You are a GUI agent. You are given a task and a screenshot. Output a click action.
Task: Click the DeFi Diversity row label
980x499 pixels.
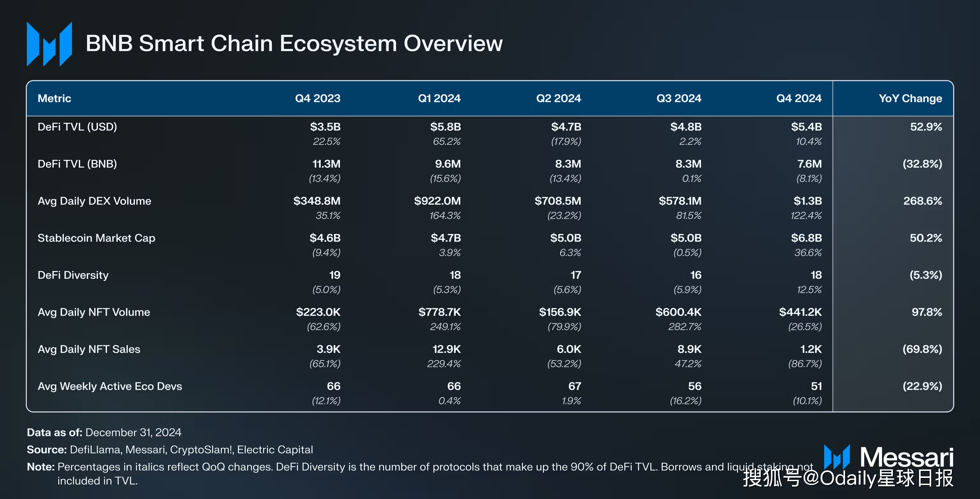pyautogui.click(x=73, y=275)
